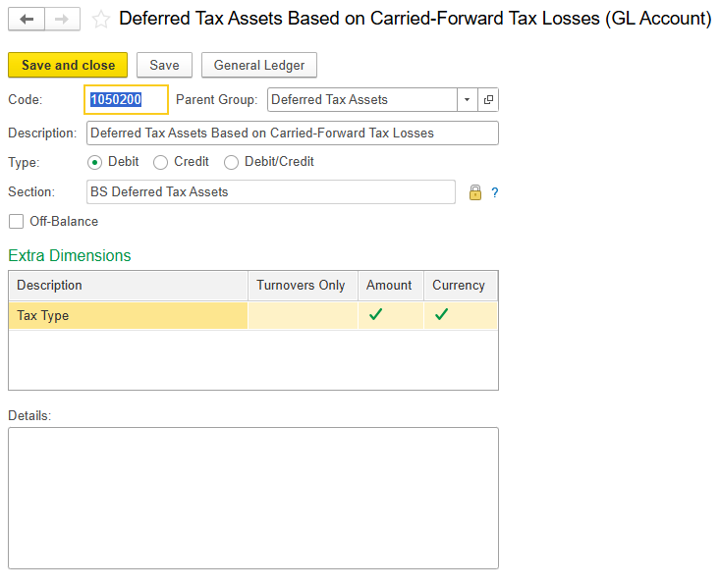
Task: Go forward with the right arrow
Action: point(62,20)
